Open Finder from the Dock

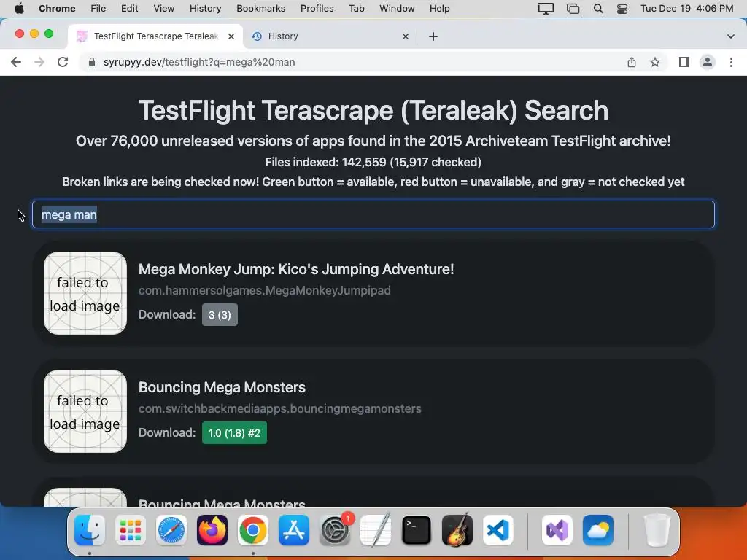click(x=90, y=530)
